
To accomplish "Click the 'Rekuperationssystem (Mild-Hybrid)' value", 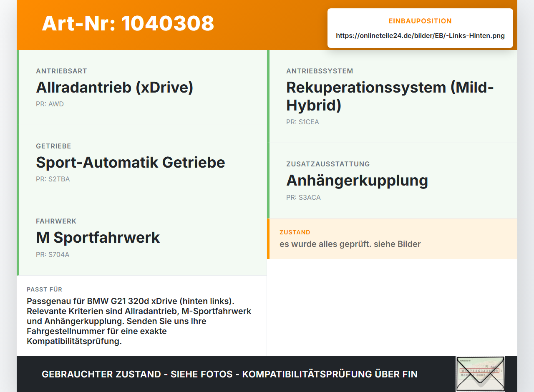I will (390, 96).
